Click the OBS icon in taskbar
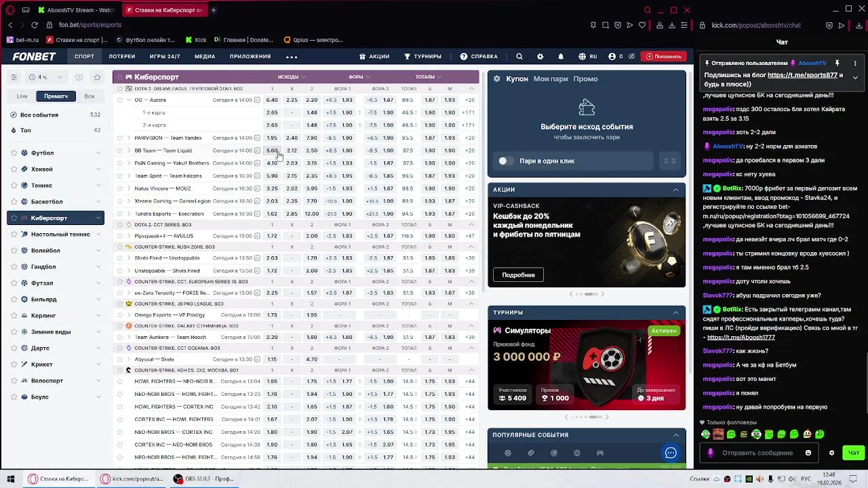 178,479
